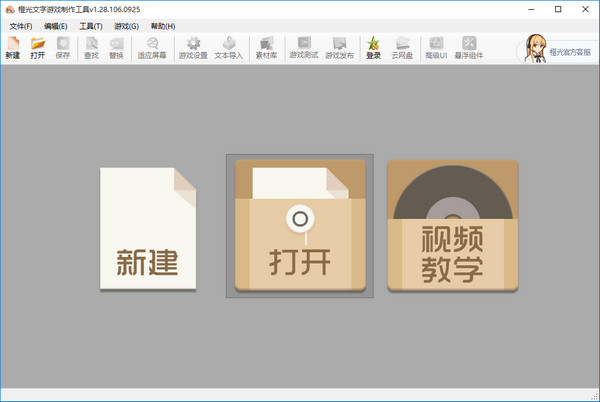The width and height of the screenshot is (600, 402).
Task: Click the 查找 find toolbar icon
Action: click(x=91, y=48)
